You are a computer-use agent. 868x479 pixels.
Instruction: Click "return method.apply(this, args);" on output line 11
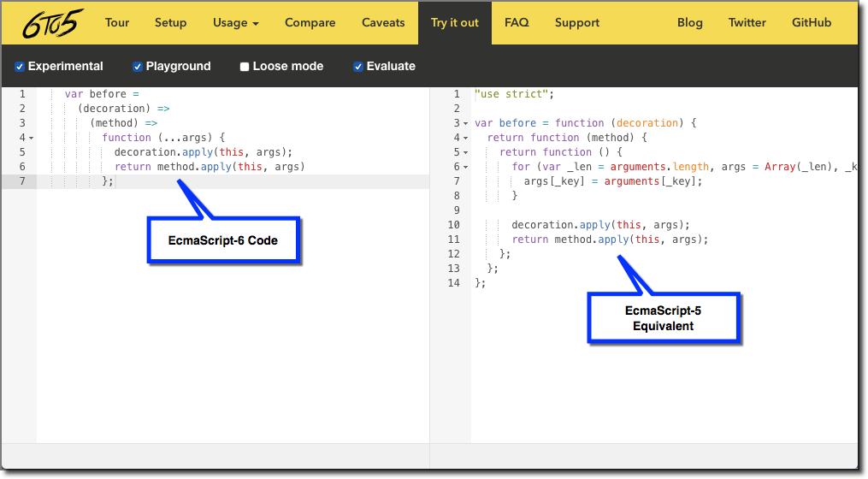[610, 239]
